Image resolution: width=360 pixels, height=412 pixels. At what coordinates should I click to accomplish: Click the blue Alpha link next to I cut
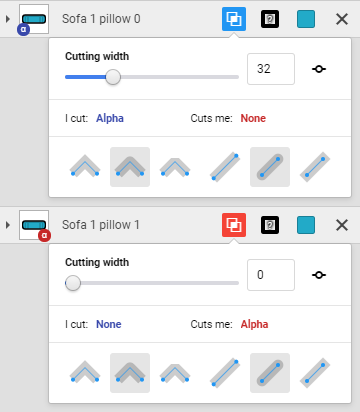point(110,118)
